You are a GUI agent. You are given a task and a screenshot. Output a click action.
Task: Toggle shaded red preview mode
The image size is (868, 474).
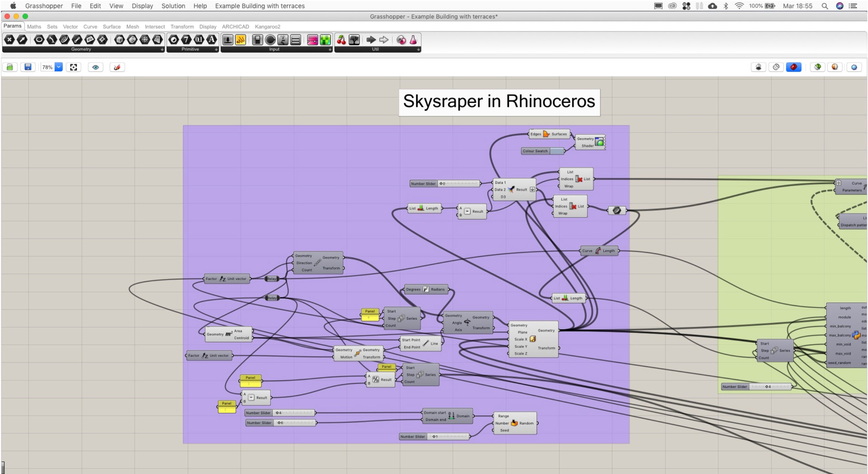794,67
